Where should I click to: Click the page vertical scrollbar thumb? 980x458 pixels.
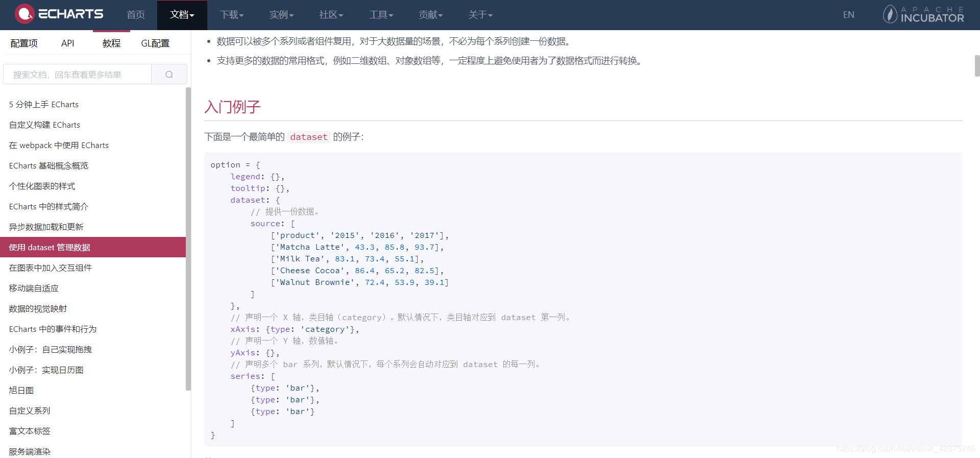(x=977, y=66)
